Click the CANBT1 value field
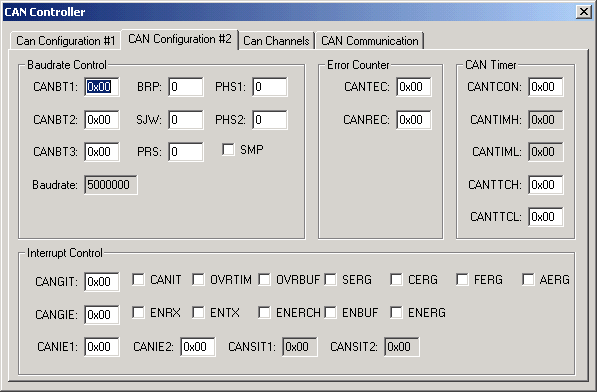Screen dimensions: 597x392 click(102, 87)
